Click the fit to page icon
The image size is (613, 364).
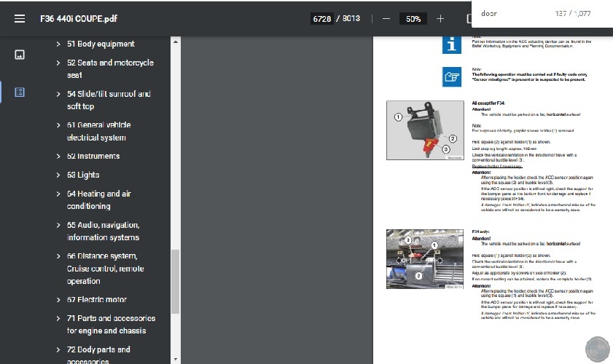(x=469, y=19)
